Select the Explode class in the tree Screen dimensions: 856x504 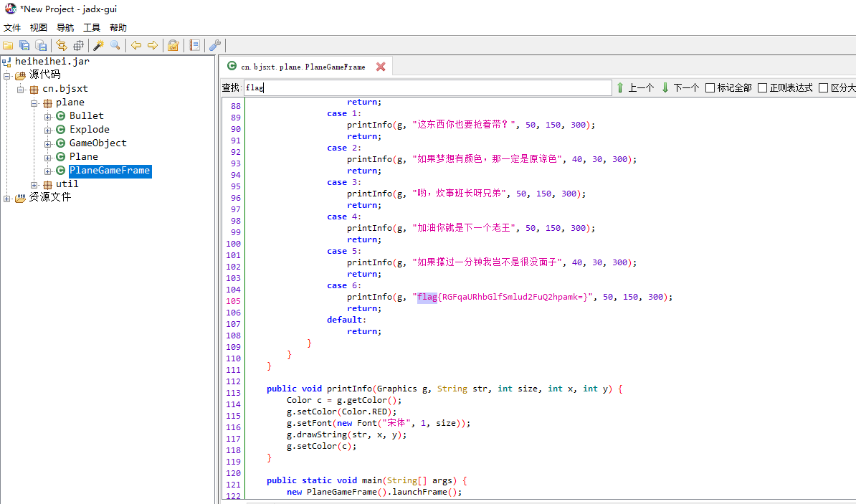(89, 130)
